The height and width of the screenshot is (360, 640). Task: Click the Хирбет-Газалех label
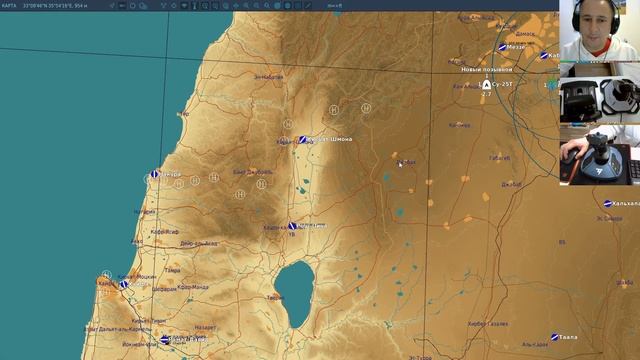click(488, 324)
